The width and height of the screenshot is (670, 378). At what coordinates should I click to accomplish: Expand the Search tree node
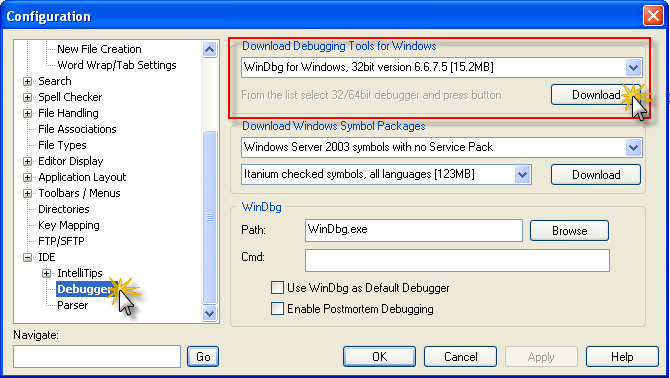coord(28,81)
